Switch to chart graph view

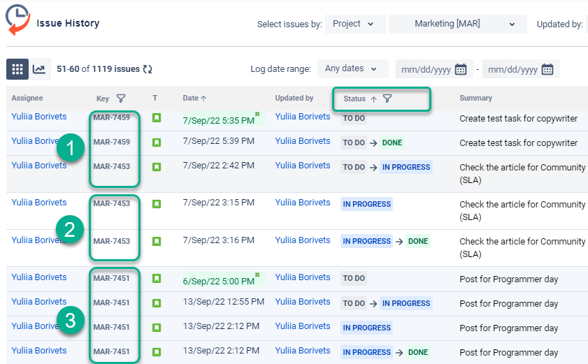pyautogui.click(x=39, y=69)
